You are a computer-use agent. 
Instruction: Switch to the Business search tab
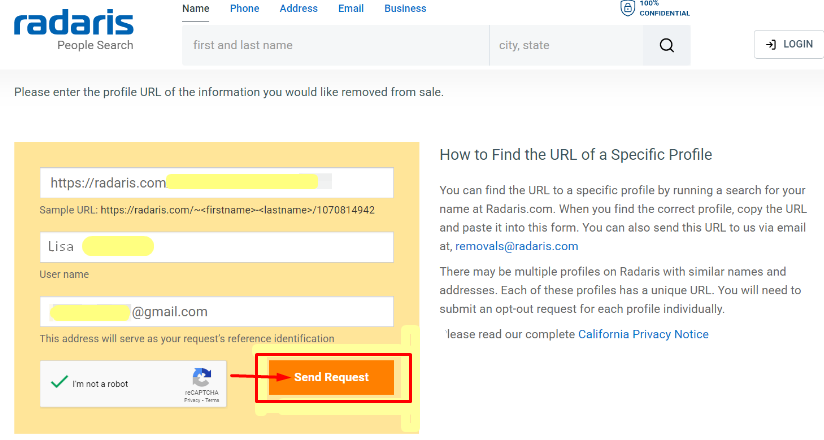coord(405,8)
